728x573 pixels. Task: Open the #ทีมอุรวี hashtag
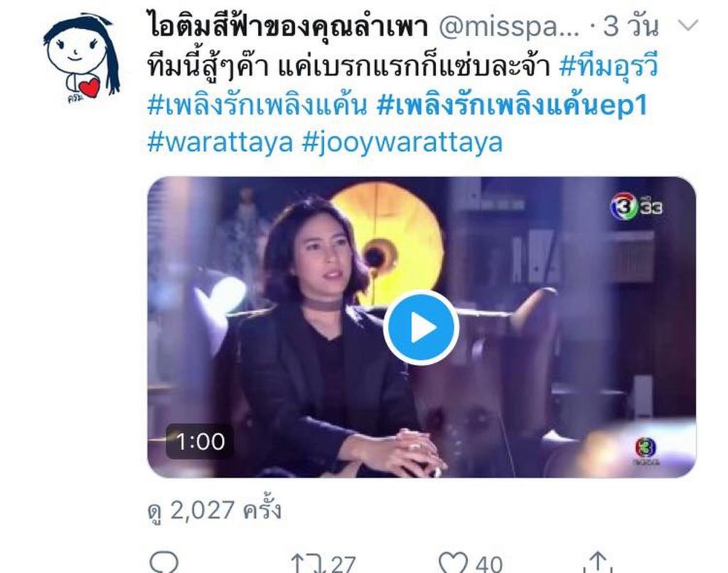point(609,66)
